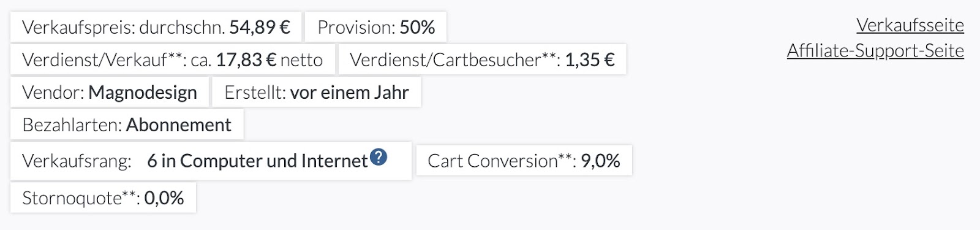Click the Verdienst/Cartbesucher 1,35 € badge
Image resolution: width=980 pixels, height=230 pixels.
[x=482, y=59]
